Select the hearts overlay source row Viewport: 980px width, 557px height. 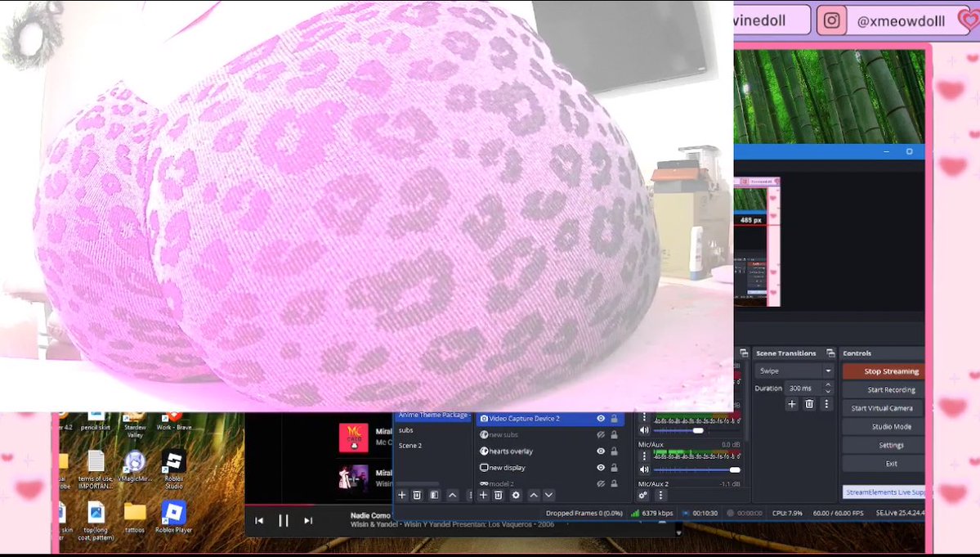point(550,451)
